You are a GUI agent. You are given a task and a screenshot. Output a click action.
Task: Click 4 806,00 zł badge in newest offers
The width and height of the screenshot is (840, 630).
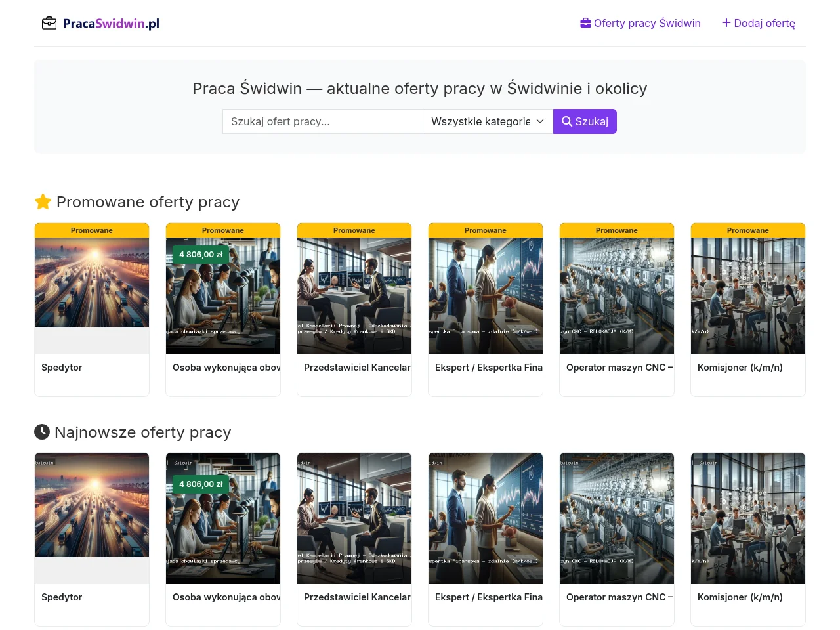(201, 484)
